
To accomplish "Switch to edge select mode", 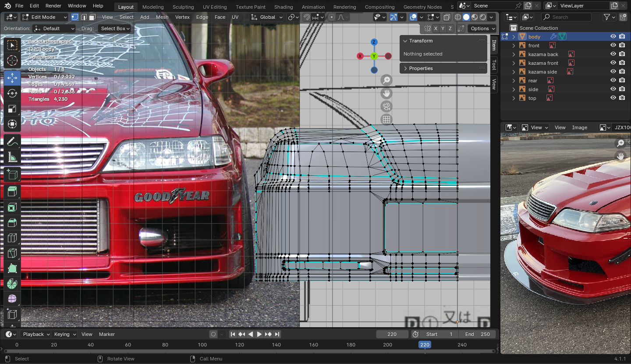I will point(84,17).
